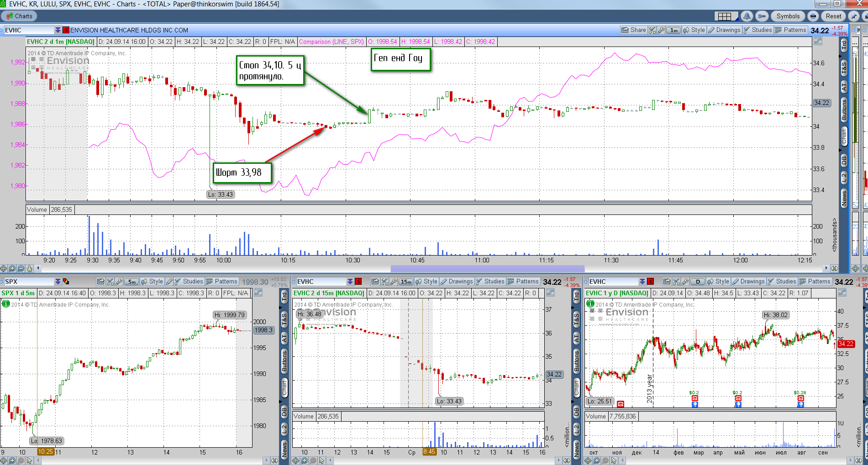The height and width of the screenshot is (465, 868).
Task: Open the Charts tab
Action: click(x=19, y=16)
